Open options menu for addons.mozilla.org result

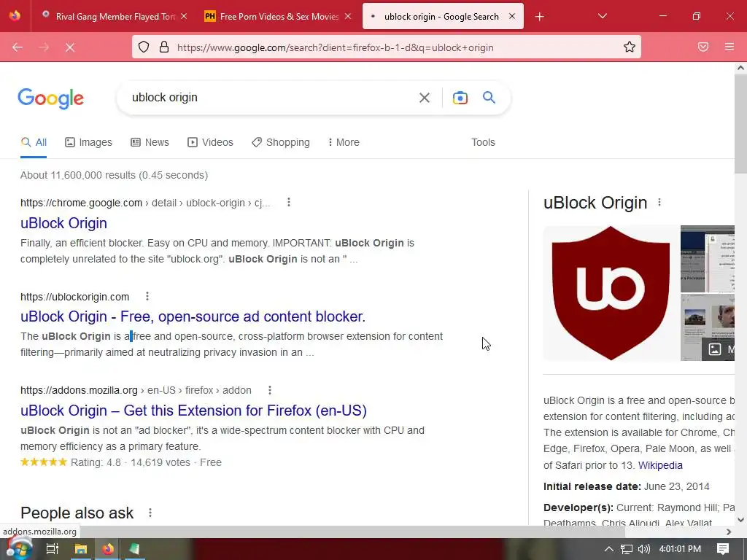[270, 390]
